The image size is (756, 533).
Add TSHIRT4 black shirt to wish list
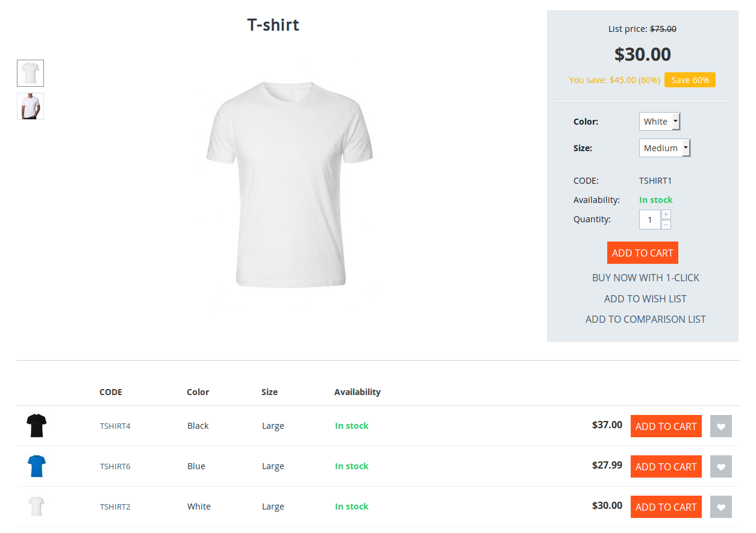point(721,426)
